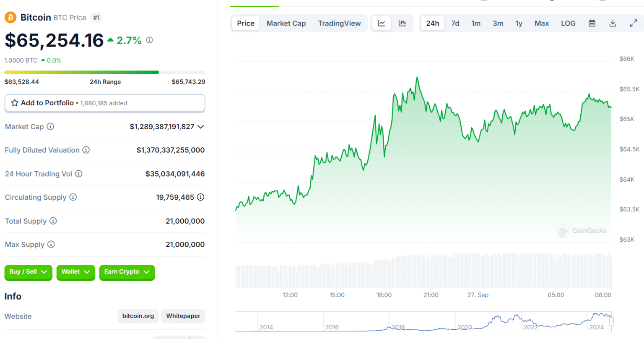
Task: Switch to line chart view icon
Action: [x=382, y=23]
